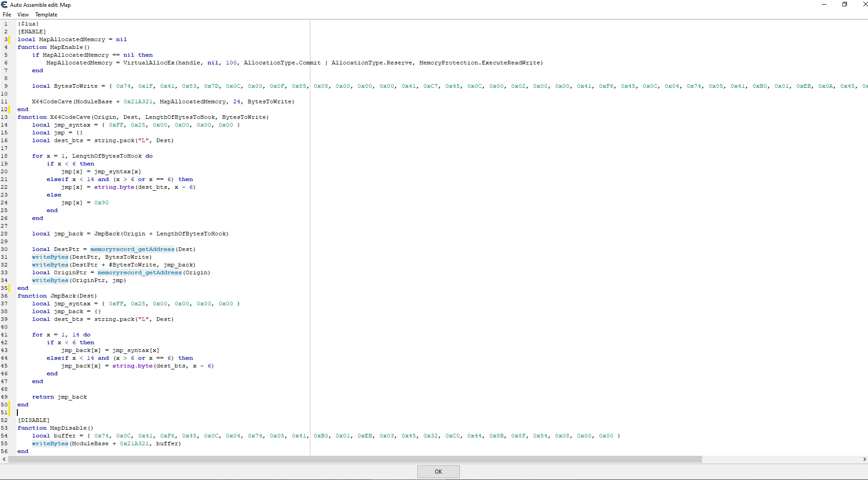Minimize the Auto Assemble window
Viewport: 868px width, 480px height.
(x=824, y=5)
